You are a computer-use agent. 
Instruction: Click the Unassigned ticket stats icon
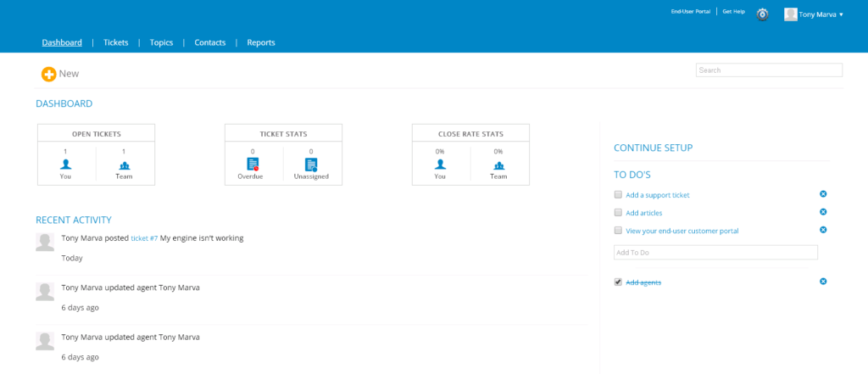coord(311,164)
